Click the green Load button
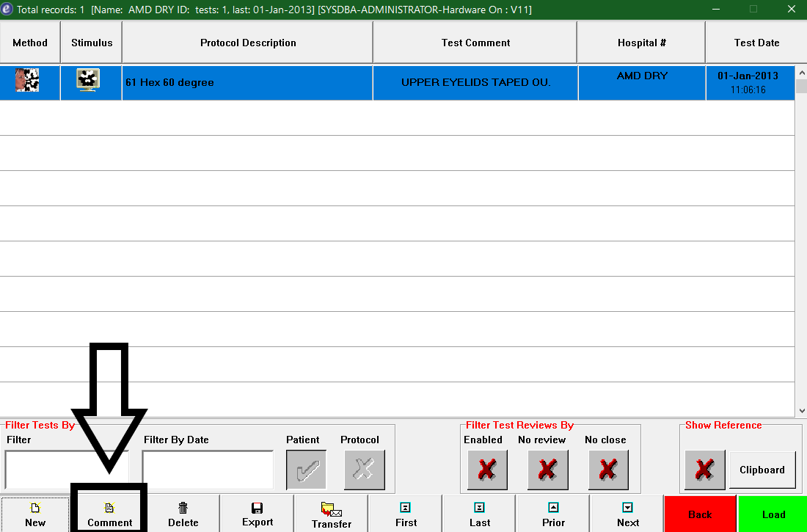The image size is (807, 532). (773, 514)
